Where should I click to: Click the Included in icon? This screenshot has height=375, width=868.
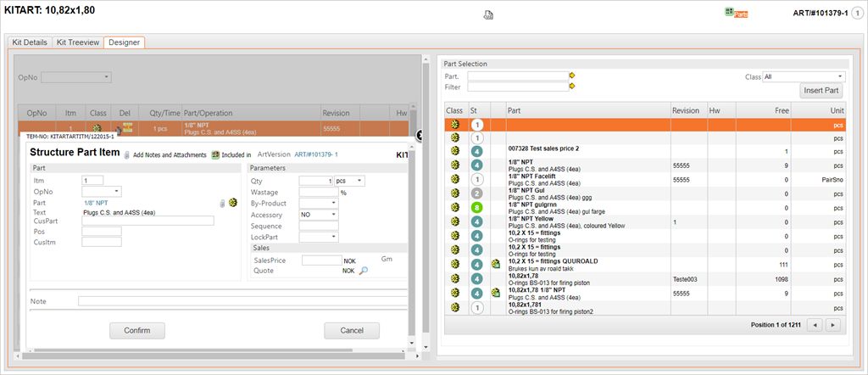point(215,155)
